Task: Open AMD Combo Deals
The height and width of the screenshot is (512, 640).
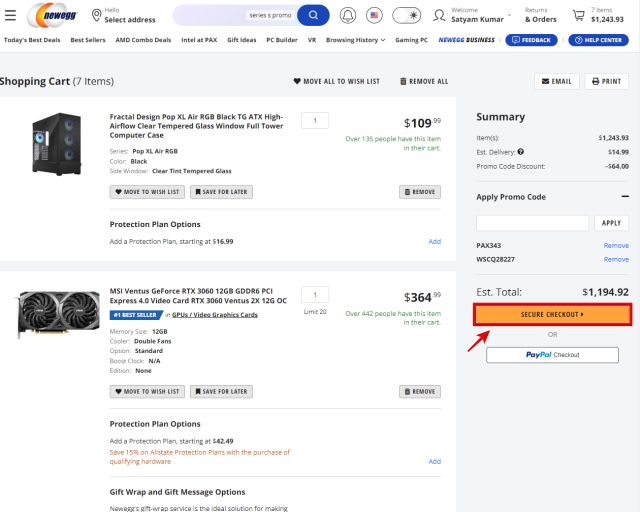Action: pyautogui.click(x=143, y=40)
